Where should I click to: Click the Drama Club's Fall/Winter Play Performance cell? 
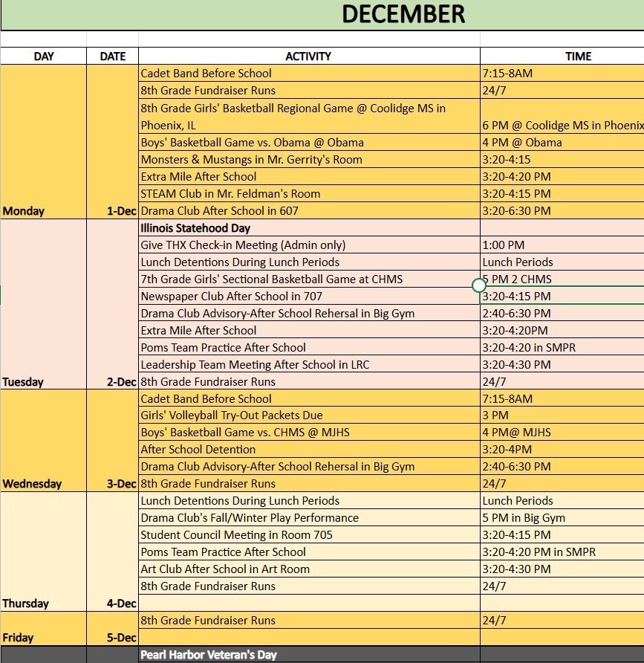coord(308,518)
